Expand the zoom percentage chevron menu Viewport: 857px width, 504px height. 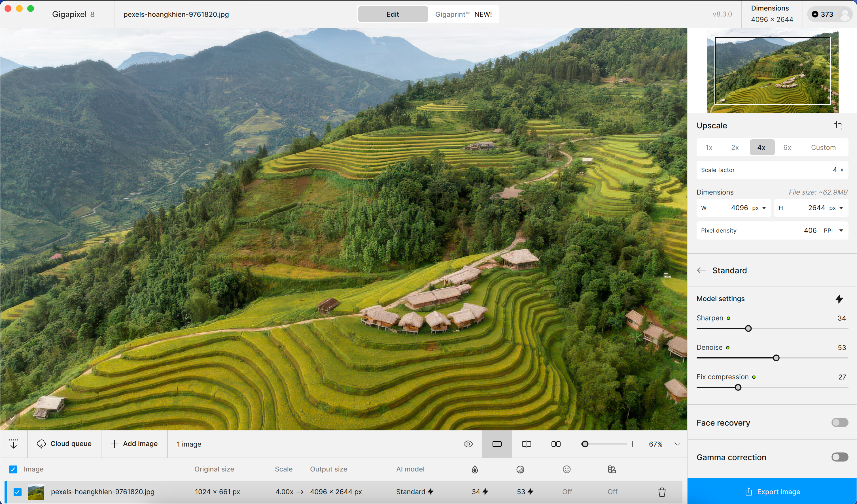coord(677,444)
